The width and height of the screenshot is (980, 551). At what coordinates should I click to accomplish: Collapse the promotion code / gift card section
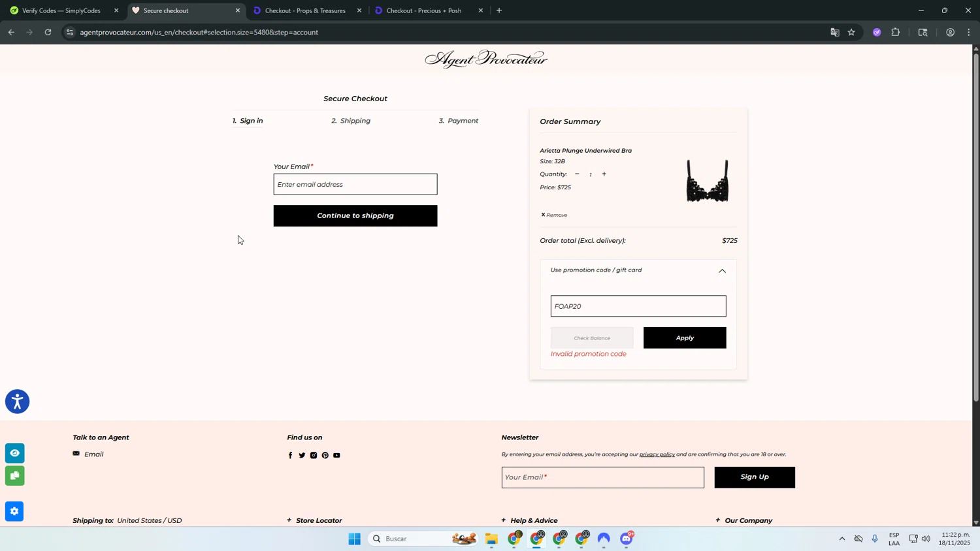pyautogui.click(x=722, y=270)
